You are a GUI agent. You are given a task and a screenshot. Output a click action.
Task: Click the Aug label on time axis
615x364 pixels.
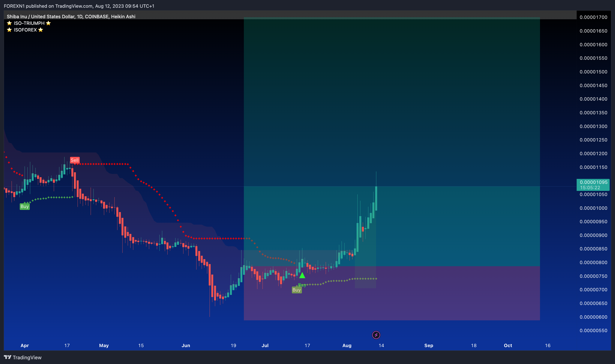point(347,345)
